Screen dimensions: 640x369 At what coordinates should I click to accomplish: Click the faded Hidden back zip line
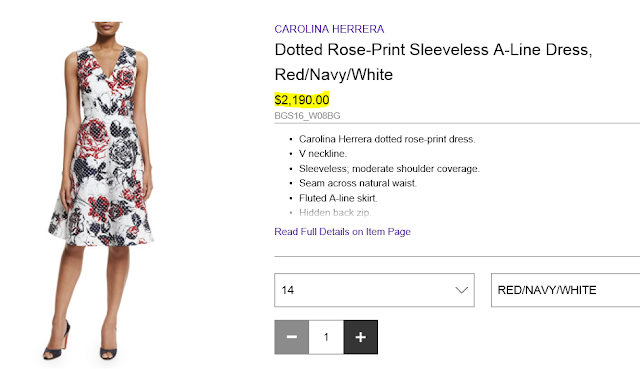[x=335, y=213]
